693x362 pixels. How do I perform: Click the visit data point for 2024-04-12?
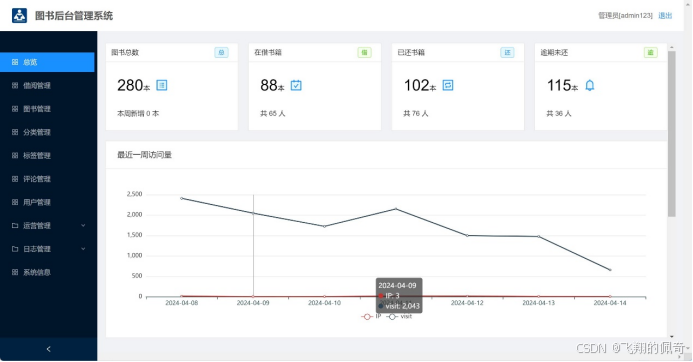click(x=467, y=236)
